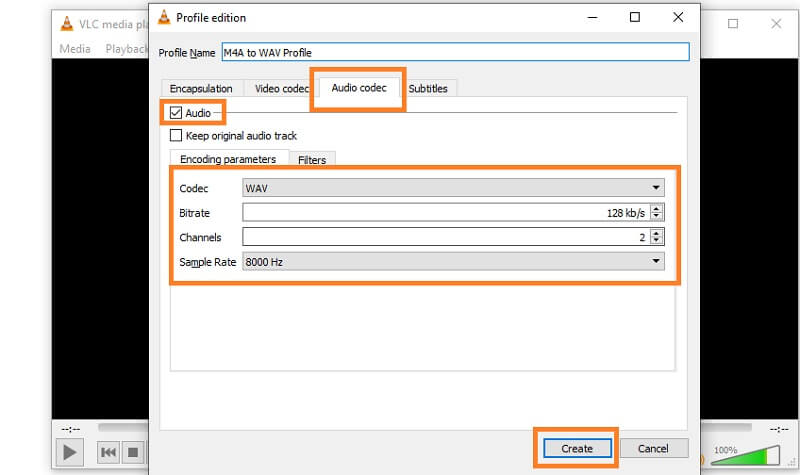Open the Subtitles tab
Image resolution: width=800 pixels, height=475 pixels.
coord(428,88)
